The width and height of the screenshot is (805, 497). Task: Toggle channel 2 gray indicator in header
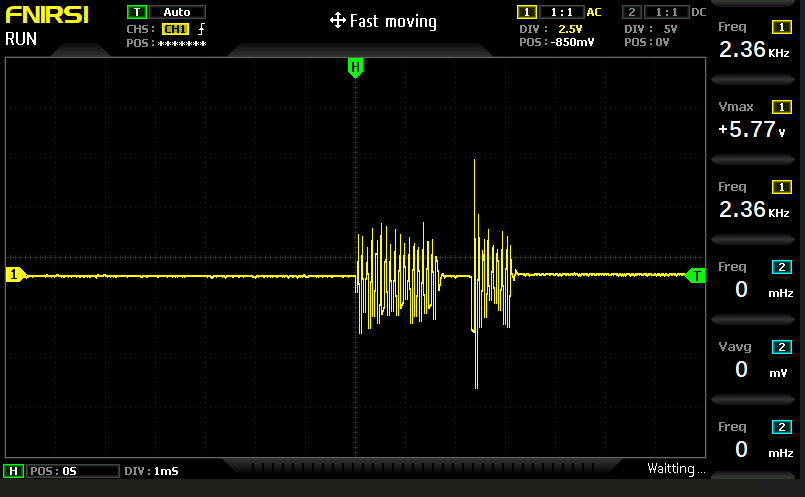pyautogui.click(x=631, y=12)
